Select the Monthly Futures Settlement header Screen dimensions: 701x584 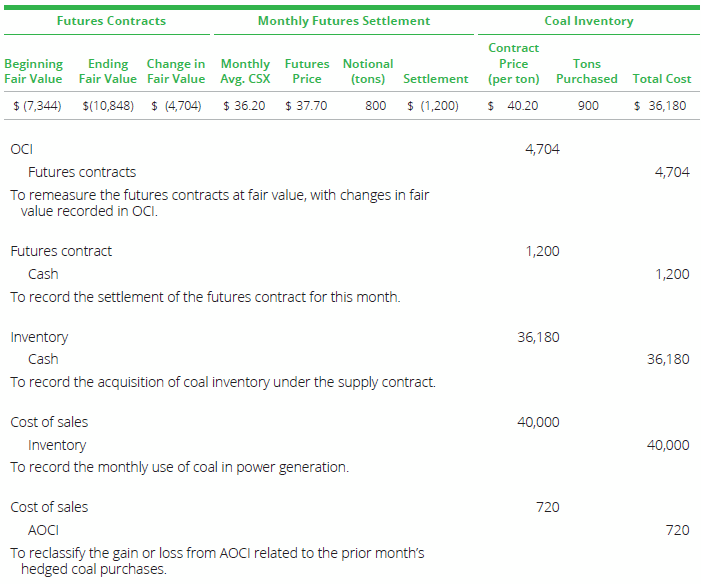coord(344,21)
